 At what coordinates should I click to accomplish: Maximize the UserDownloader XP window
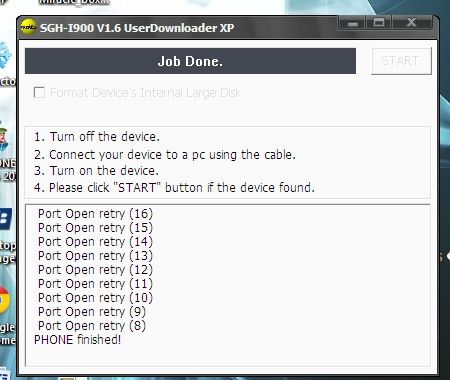(379, 23)
